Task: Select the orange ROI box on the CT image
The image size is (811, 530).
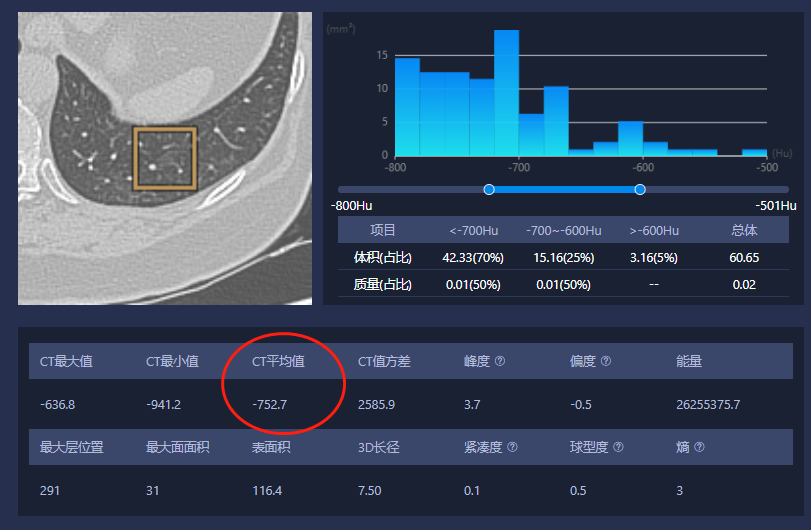Action: (x=165, y=158)
